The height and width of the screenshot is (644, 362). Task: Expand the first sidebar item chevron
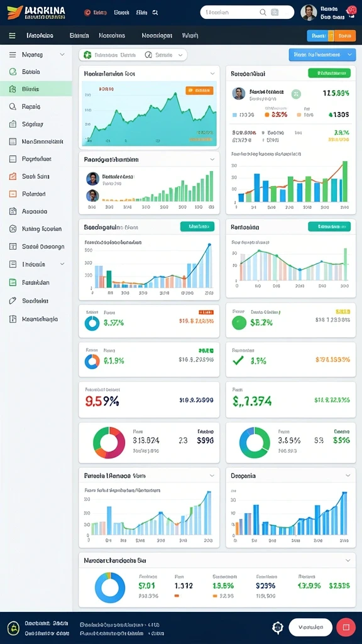(62, 54)
